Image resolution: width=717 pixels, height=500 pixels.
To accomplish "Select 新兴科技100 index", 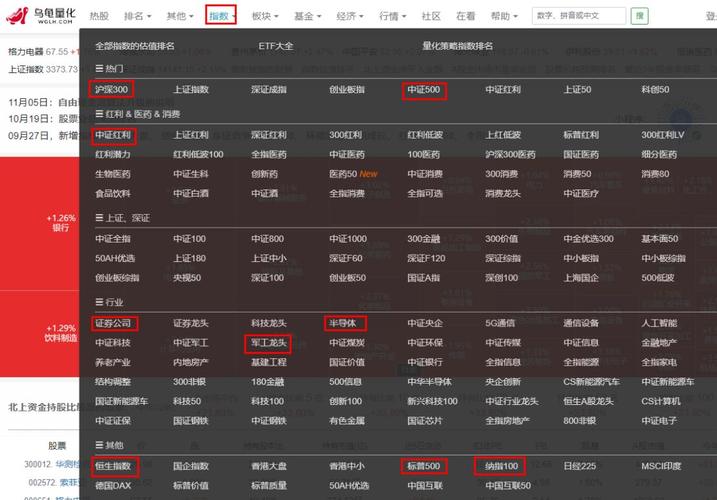I will 432,401.
